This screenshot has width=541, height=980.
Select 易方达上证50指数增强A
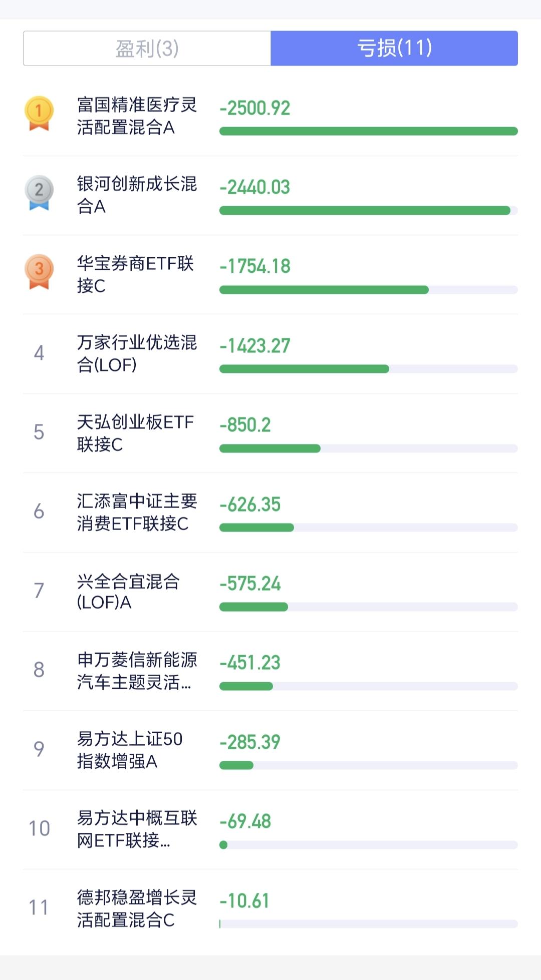(x=130, y=750)
